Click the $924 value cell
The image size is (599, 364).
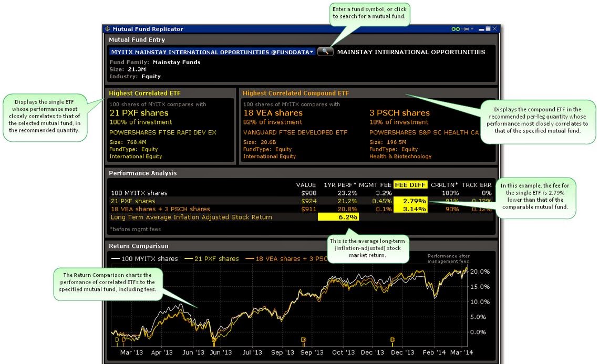click(x=308, y=201)
